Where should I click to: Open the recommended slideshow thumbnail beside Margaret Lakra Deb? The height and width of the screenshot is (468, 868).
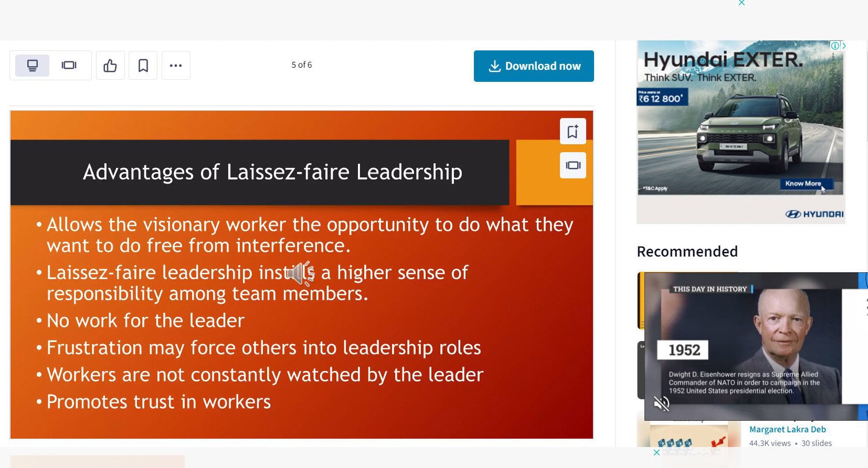[689, 438]
